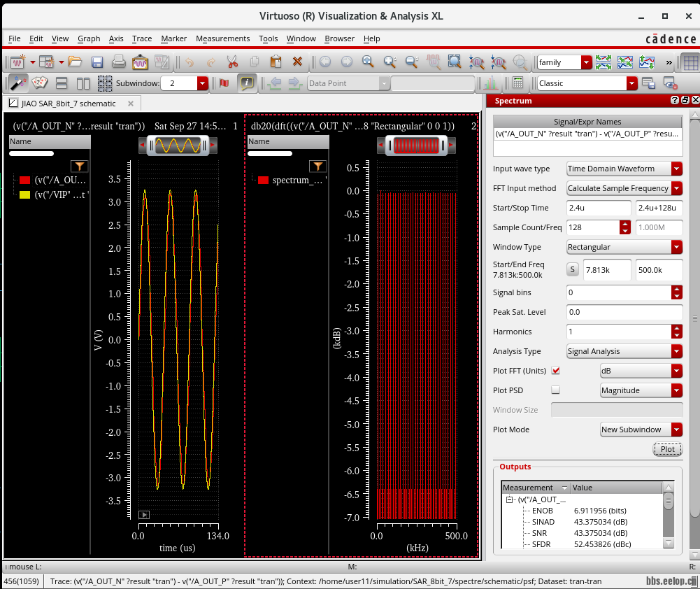
Task: Open the calculator icon
Action: tap(518, 83)
